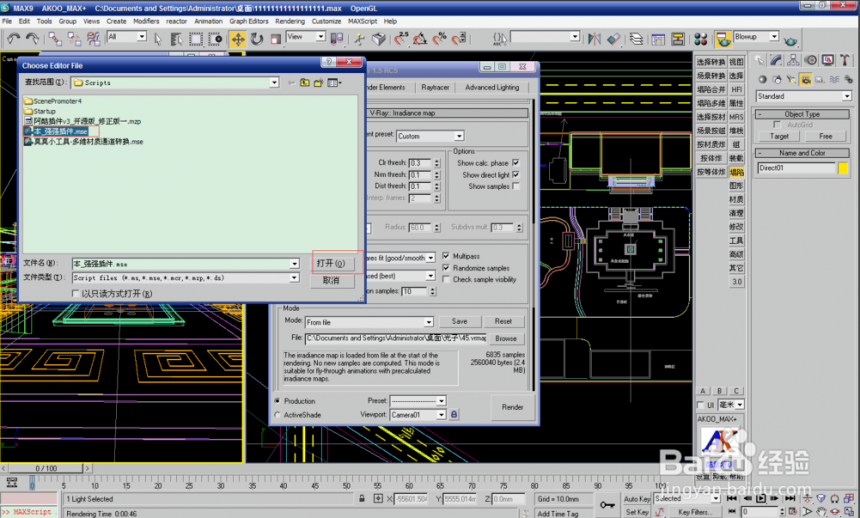Click the yellow object color swatch

pyautogui.click(x=843, y=168)
